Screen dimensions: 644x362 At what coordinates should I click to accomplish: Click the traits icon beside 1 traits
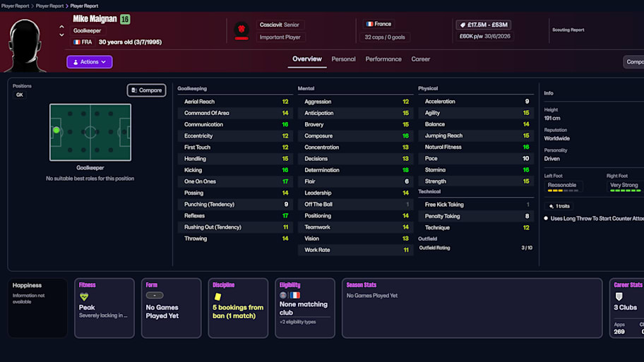[x=551, y=206]
